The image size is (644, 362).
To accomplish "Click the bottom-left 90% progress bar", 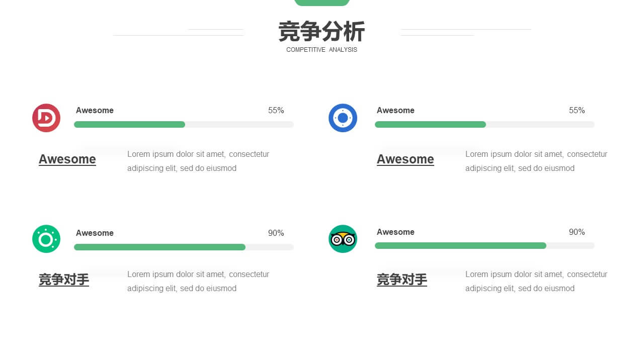I will coord(184,247).
